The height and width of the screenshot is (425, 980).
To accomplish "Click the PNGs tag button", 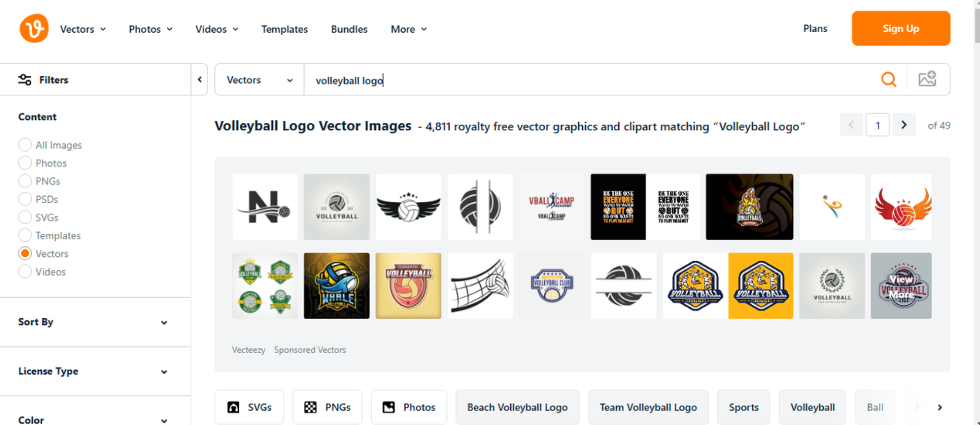I will click(327, 407).
